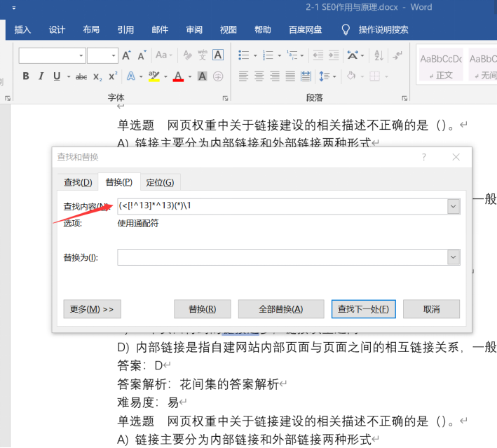Toggle Bold formatting
The height and width of the screenshot is (448, 497).
click(26, 76)
